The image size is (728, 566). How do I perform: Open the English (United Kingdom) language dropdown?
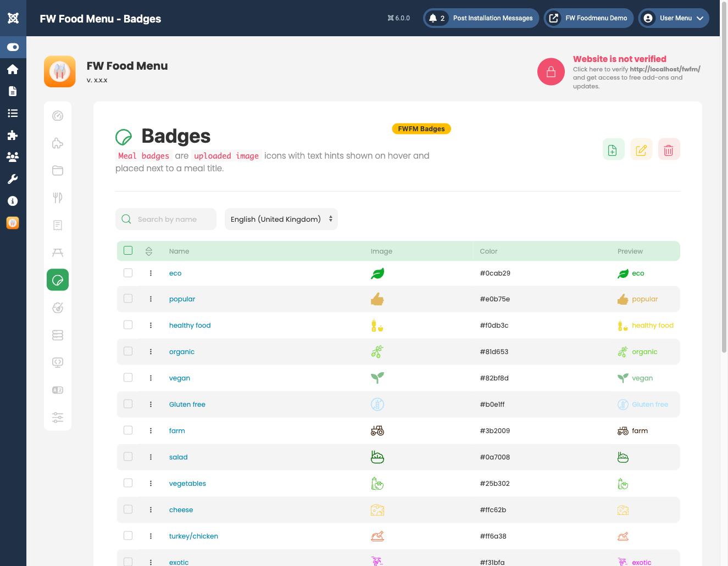pos(281,218)
